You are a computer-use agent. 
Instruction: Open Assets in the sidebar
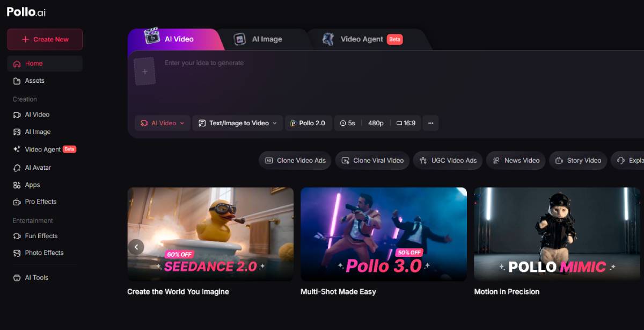tap(45, 81)
